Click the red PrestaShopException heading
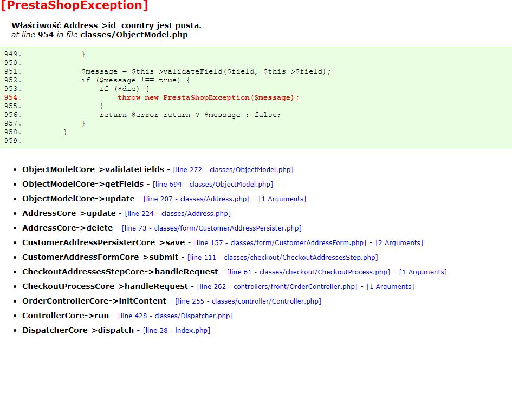 [x=75, y=5]
